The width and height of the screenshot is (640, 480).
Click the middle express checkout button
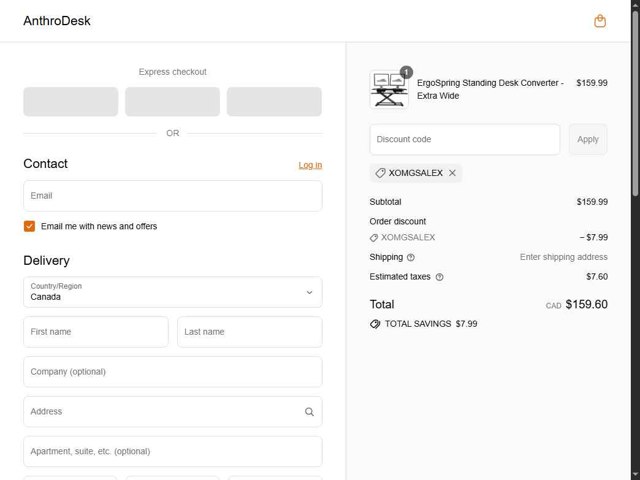point(172,102)
